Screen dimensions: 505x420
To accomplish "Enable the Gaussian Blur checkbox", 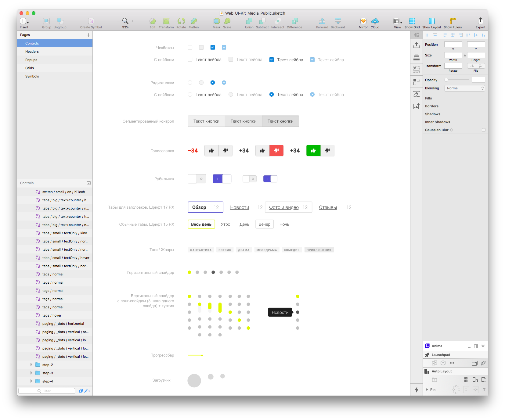I will [483, 130].
